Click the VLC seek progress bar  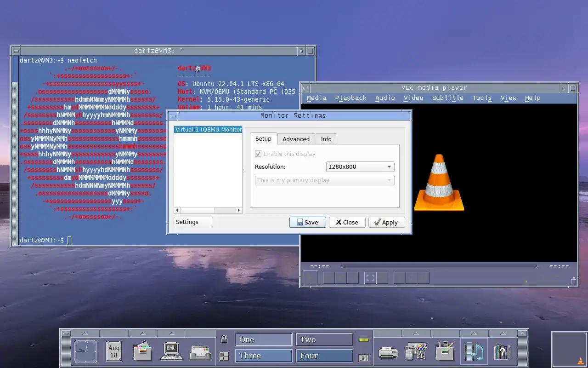(x=439, y=266)
